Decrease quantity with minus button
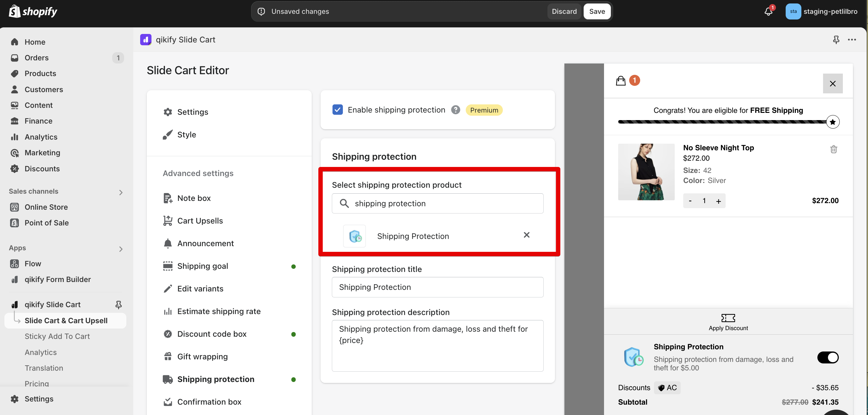 (690, 201)
